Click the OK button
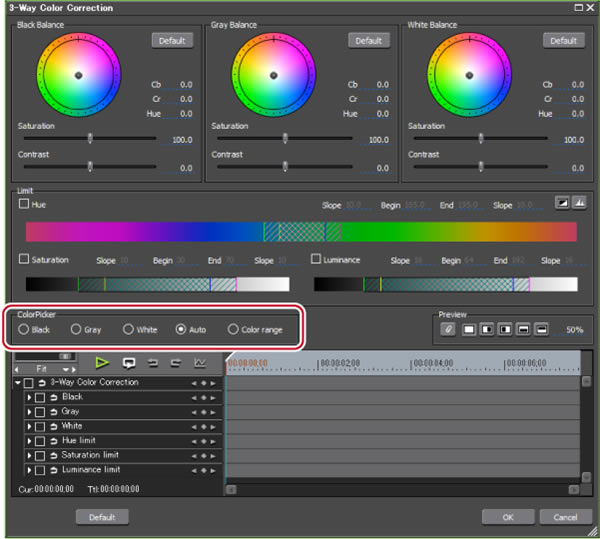The image size is (600, 539). (x=507, y=517)
